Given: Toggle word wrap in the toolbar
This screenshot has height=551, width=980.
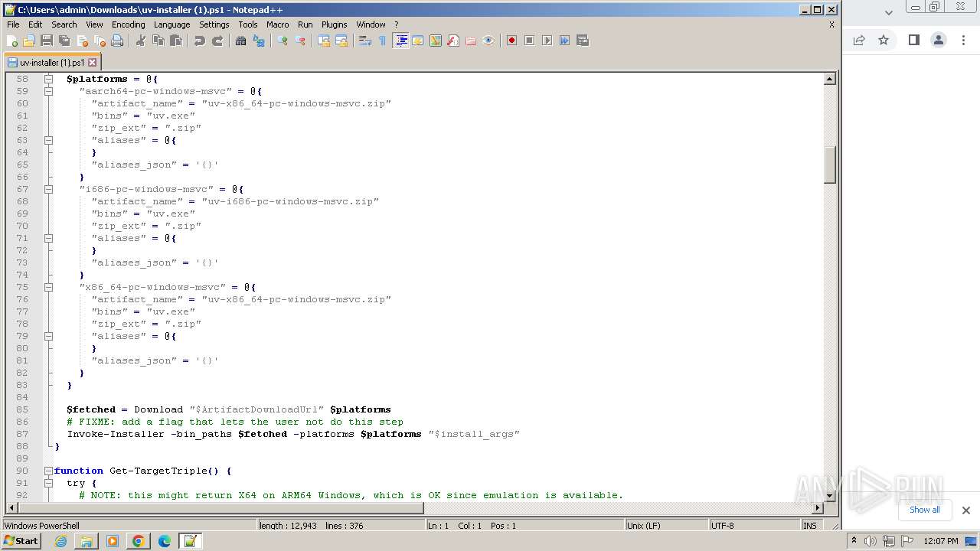Looking at the screenshot, I should pyautogui.click(x=365, y=41).
